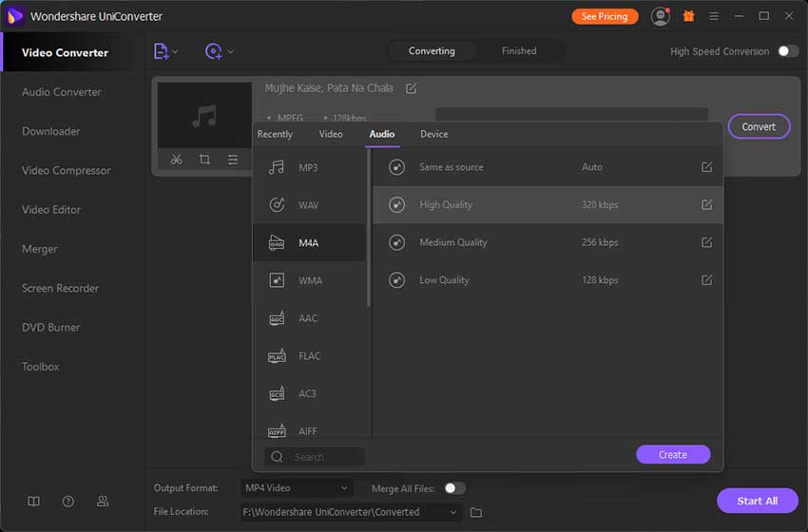This screenshot has height=532, width=808.
Task: Click the Search formats field
Action: [315, 457]
